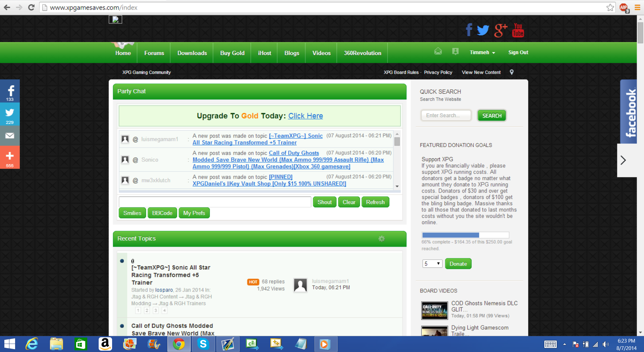Screen dimensions: 644x352
Task: Open the Google Plus header icon
Action: click(x=500, y=30)
